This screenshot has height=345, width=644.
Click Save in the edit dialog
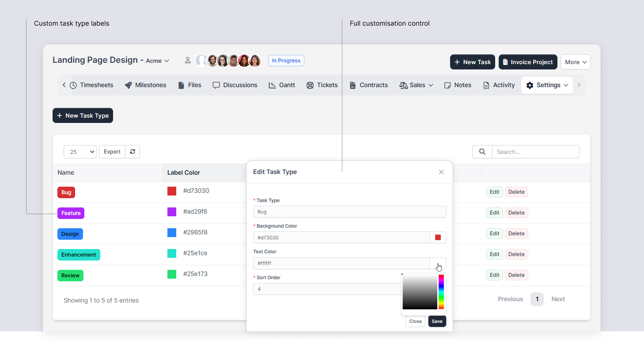coord(437,321)
